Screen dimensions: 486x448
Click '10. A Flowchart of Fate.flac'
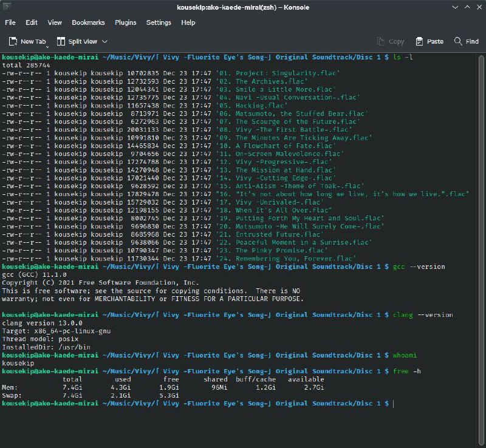(276, 146)
